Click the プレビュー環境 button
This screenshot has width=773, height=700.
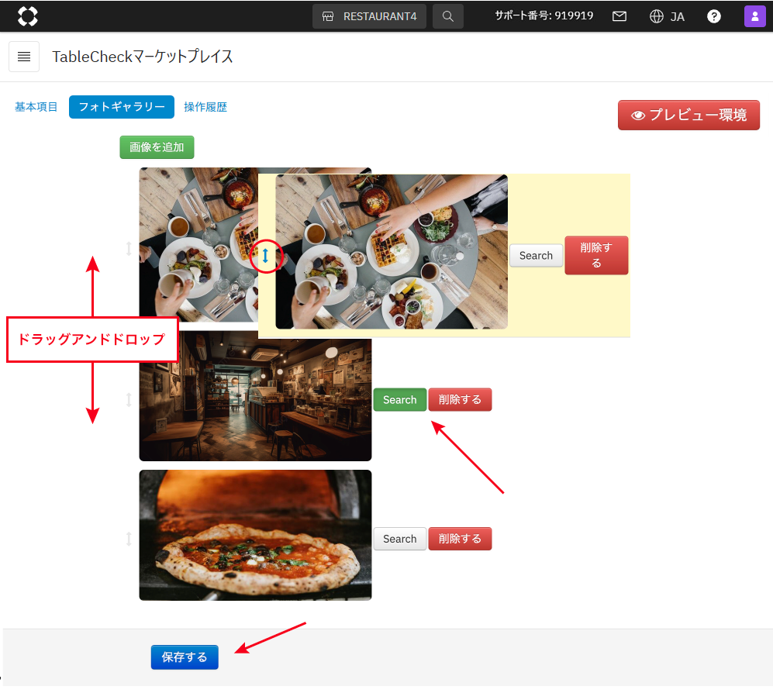688,116
